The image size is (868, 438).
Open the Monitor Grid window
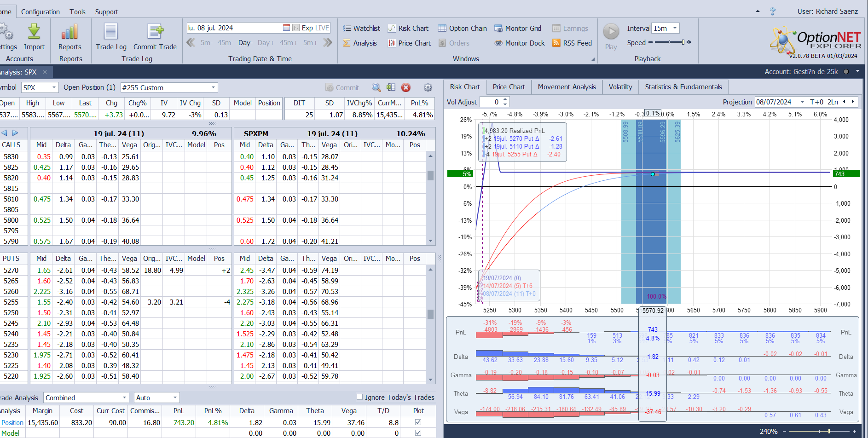518,29
